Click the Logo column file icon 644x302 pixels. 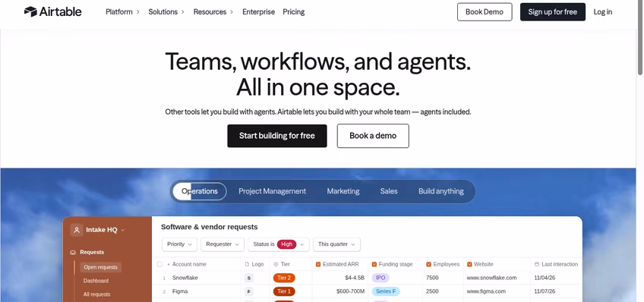(x=247, y=264)
